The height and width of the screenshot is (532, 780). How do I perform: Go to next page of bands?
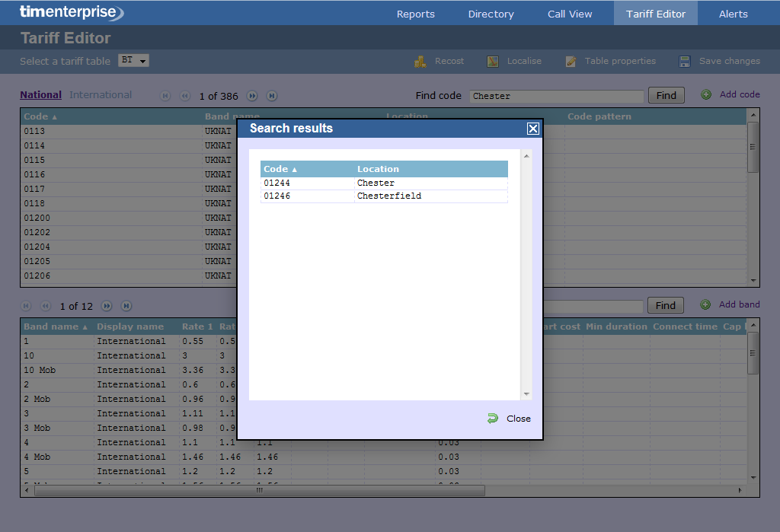(107, 306)
